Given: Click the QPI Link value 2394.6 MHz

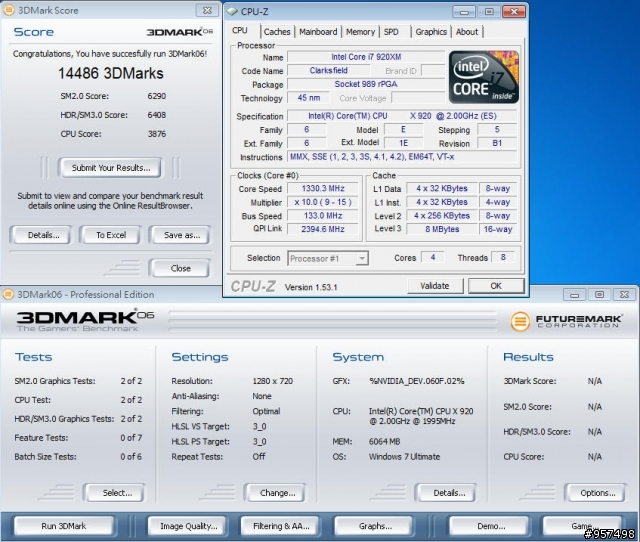Looking at the screenshot, I should [323, 229].
